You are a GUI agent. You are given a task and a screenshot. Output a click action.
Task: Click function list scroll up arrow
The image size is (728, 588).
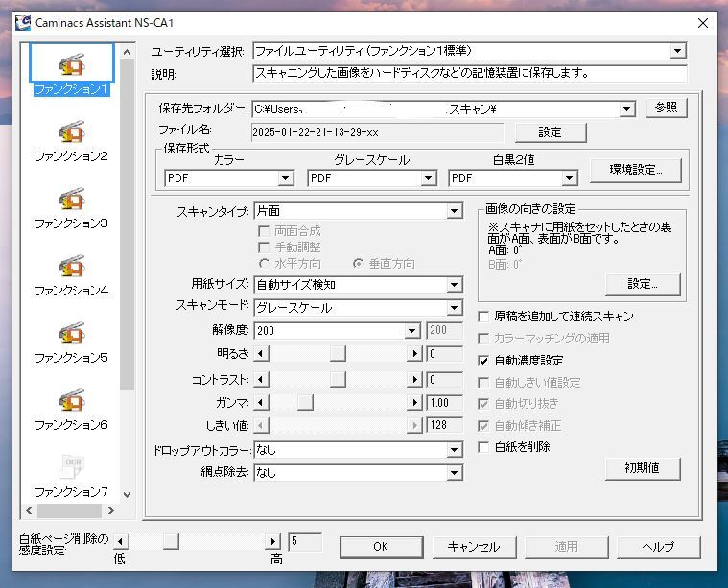[x=127, y=52]
